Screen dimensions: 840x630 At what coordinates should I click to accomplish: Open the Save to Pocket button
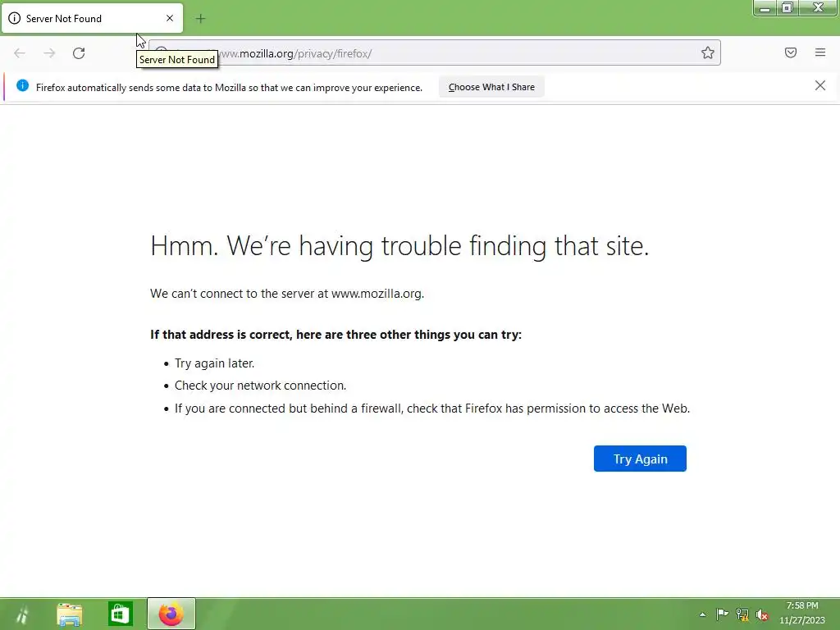pos(790,52)
